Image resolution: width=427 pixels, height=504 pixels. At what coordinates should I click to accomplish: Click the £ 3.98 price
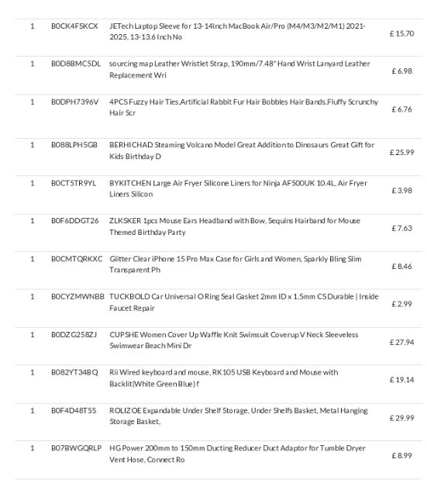[401, 191]
